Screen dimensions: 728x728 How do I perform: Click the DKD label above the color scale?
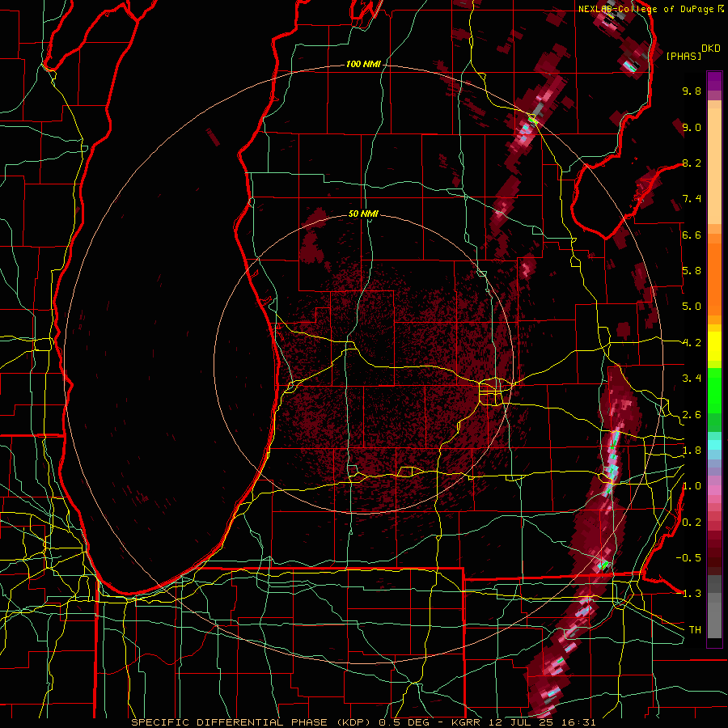pos(711,49)
